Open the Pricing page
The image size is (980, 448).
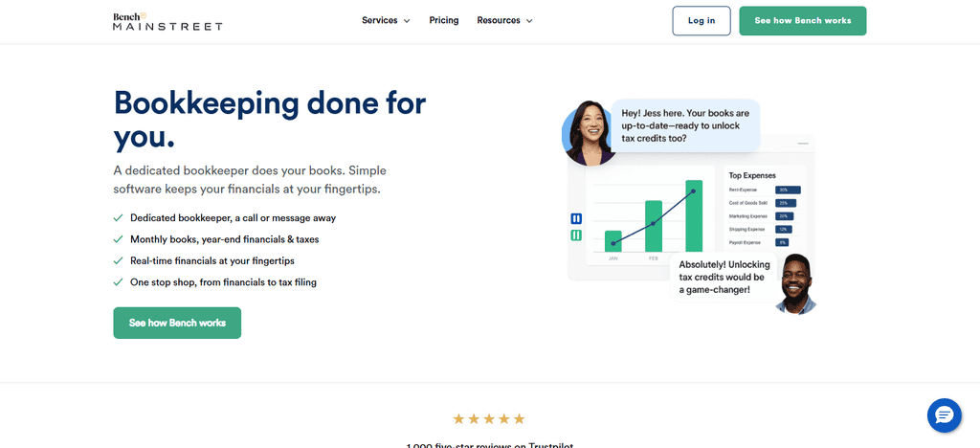click(x=444, y=21)
